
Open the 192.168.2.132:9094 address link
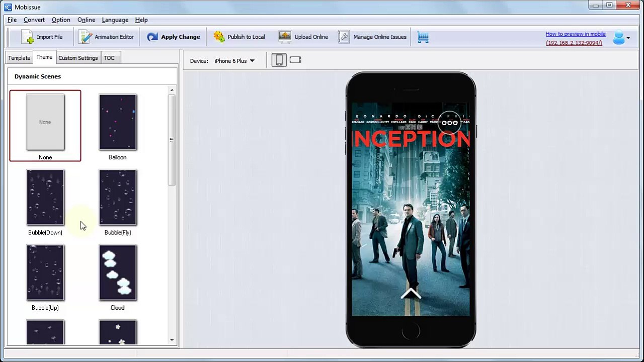coord(574,43)
